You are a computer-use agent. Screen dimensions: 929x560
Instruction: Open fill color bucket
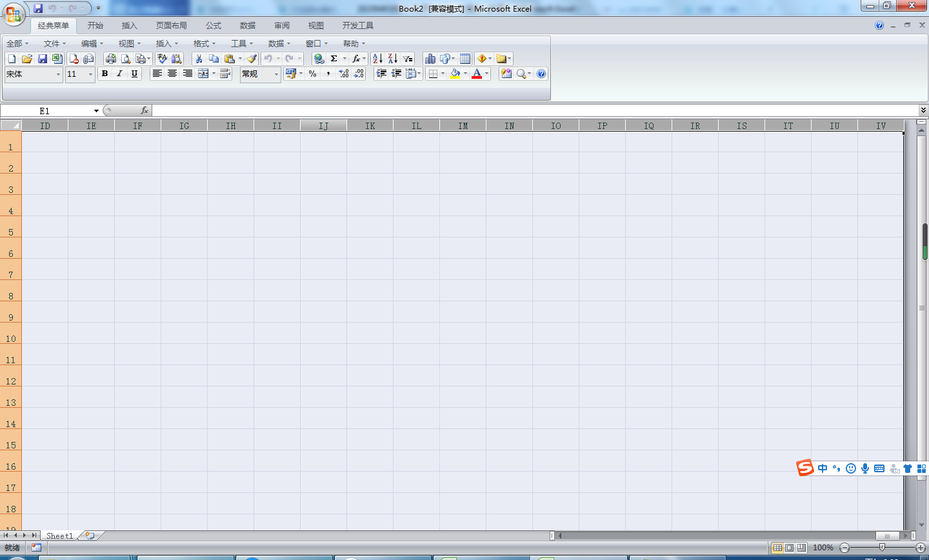[455, 74]
